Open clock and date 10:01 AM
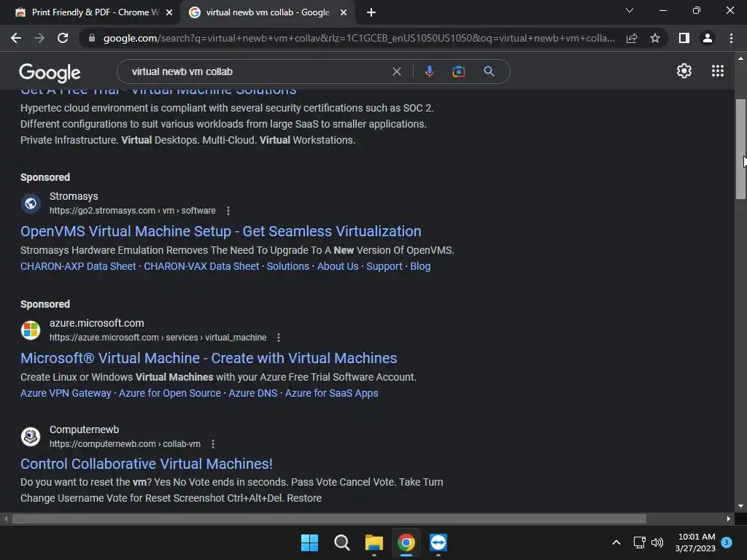The height and width of the screenshot is (560, 747). tap(695, 542)
